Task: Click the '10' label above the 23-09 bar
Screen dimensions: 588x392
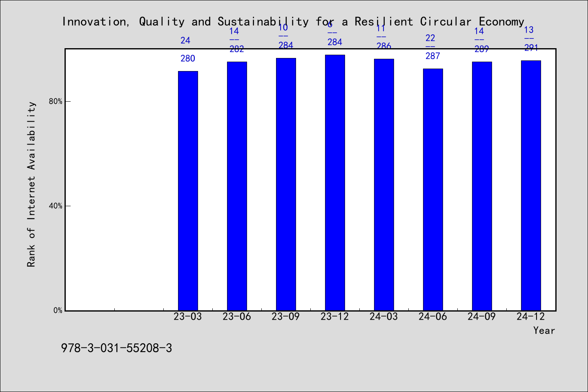Action: pos(283,27)
